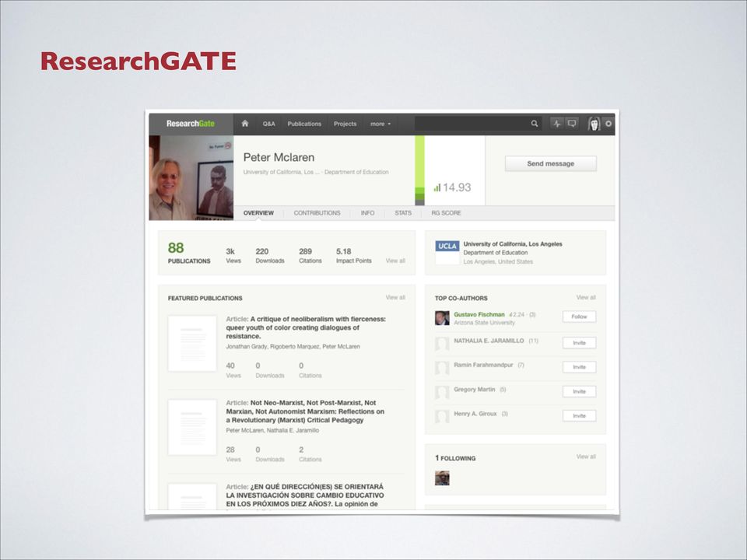Open Publications in the navbar
The height and width of the screenshot is (560, 747).
pyautogui.click(x=304, y=124)
